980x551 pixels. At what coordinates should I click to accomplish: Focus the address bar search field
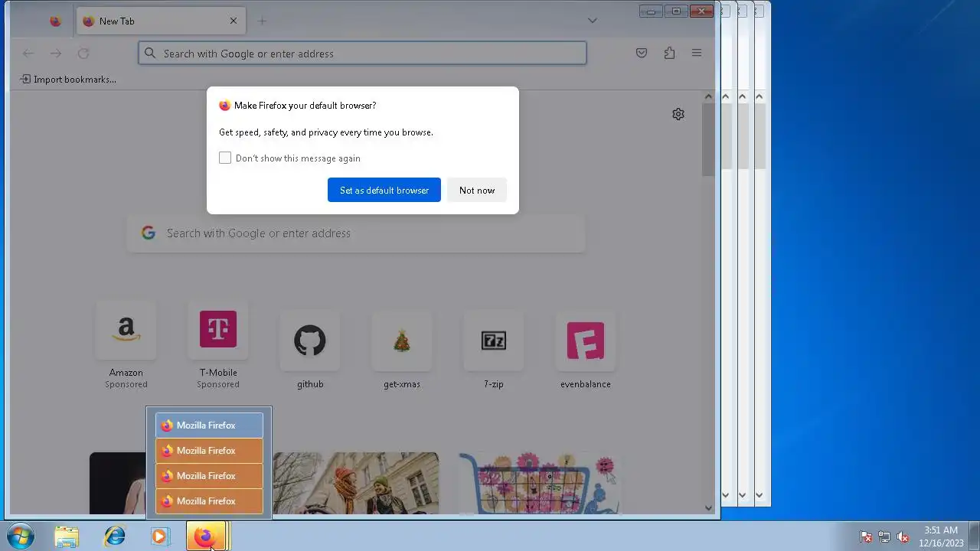click(x=362, y=53)
